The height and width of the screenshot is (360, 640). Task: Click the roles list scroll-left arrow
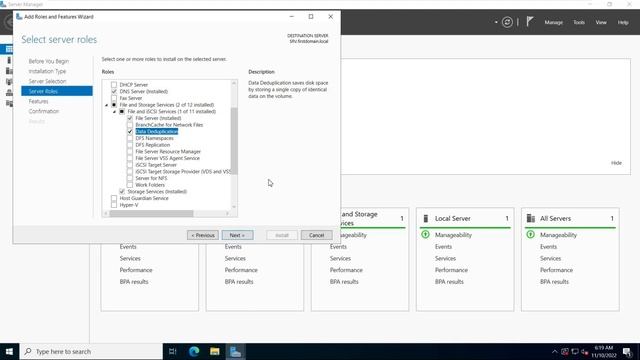point(106,213)
